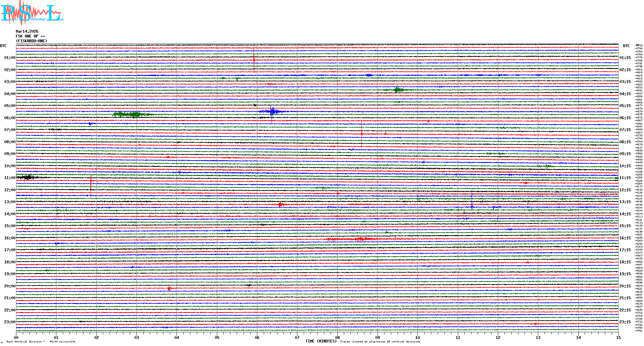Click the minute 07 tick label on time axis

pos(297,337)
